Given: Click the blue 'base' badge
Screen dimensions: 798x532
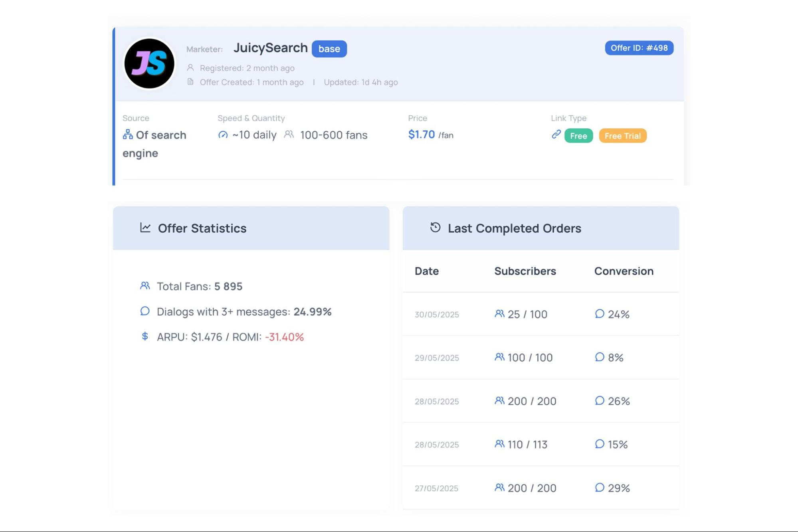Looking at the screenshot, I should [329, 49].
